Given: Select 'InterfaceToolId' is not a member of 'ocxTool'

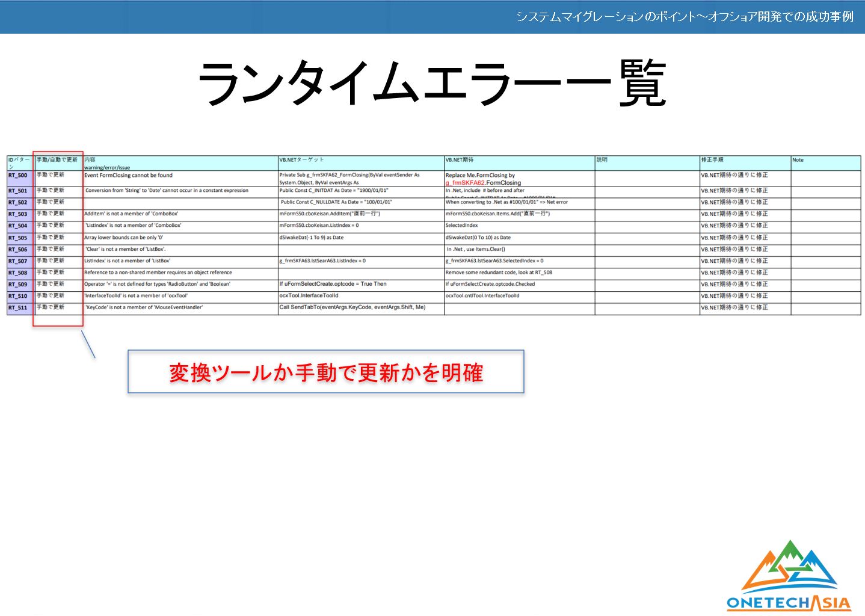Looking at the screenshot, I should [x=180, y=297].
